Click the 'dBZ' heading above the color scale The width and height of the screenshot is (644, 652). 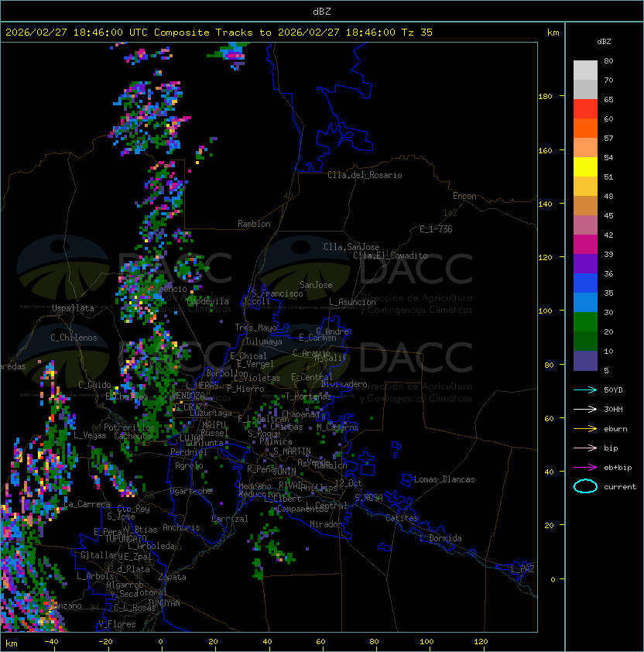pyautogui.click(x=604, y=42)
